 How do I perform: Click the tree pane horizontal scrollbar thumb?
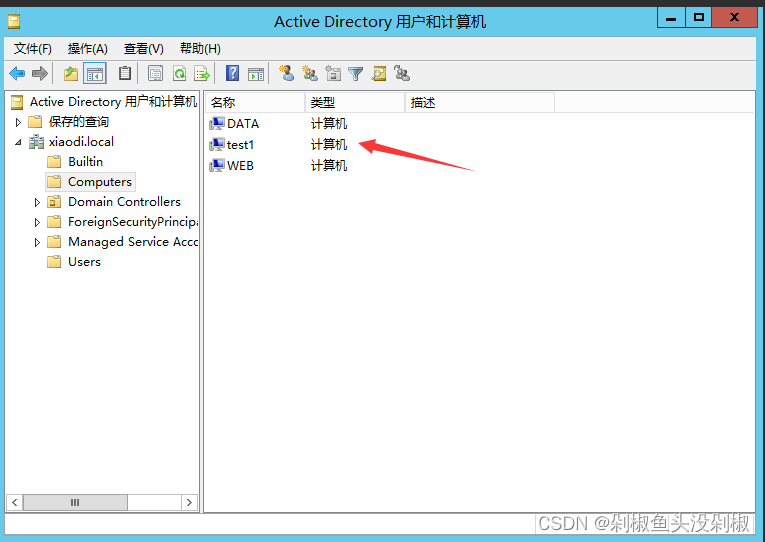[x=75, y=502]
